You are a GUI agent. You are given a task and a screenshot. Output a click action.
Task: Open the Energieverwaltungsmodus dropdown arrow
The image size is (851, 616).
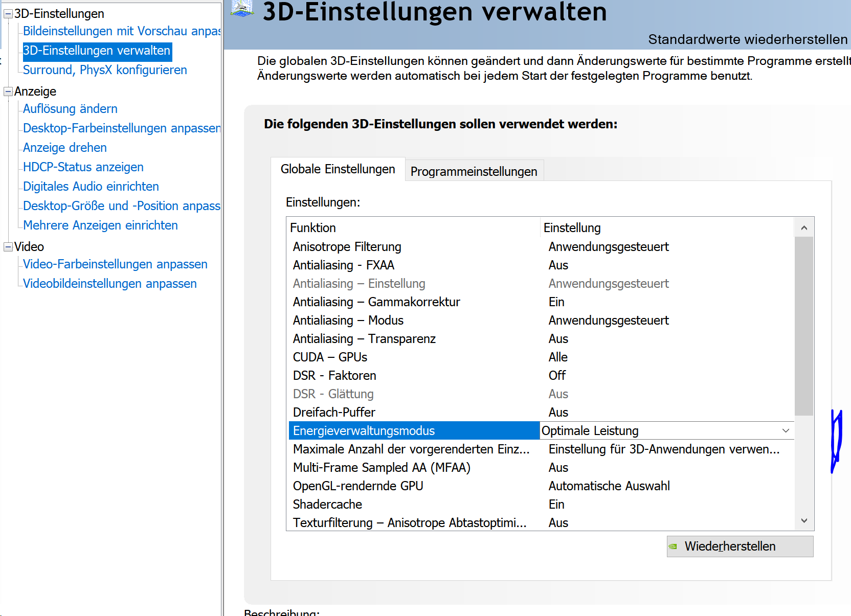click(x=786, y=431)
